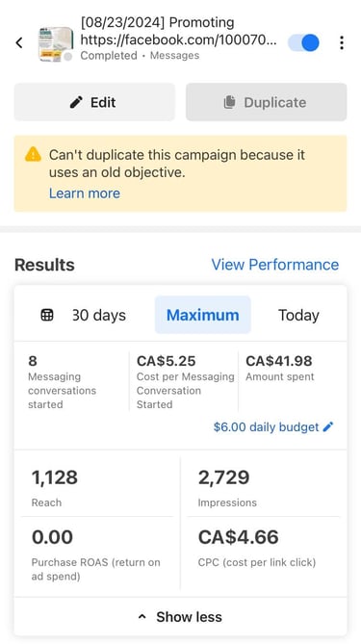Collapse results with Show less

[x=180, y=617]
